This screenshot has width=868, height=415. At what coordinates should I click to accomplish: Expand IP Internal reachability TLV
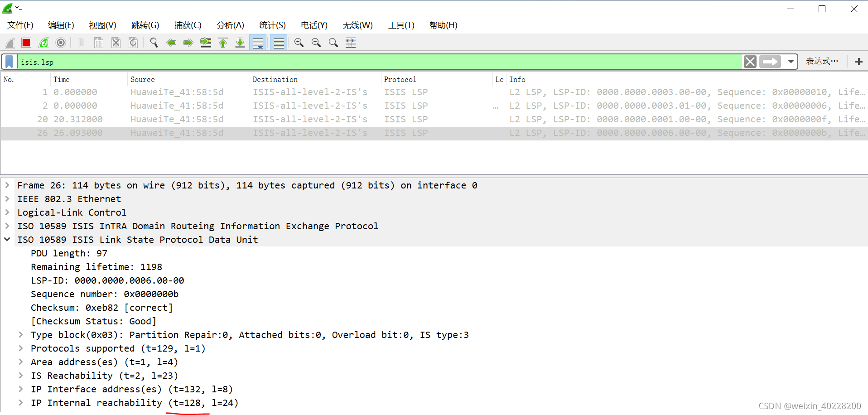(x=21, y=403)
